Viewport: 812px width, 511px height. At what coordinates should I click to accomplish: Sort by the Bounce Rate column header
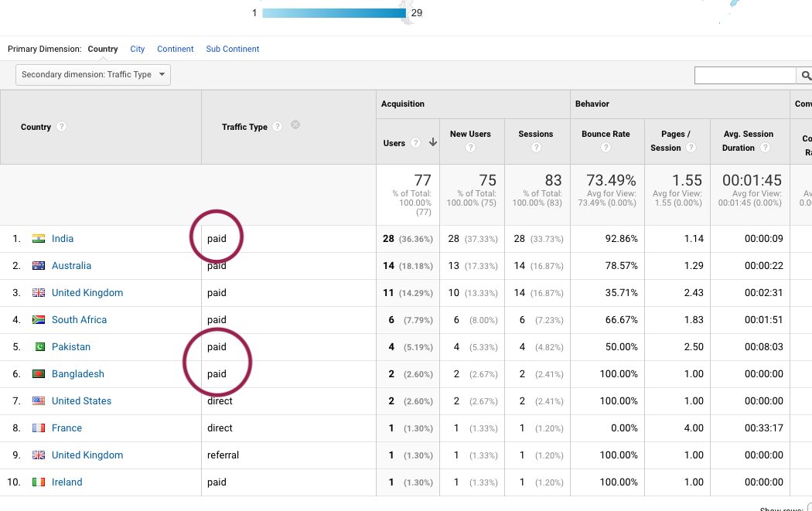pos(606,134)
